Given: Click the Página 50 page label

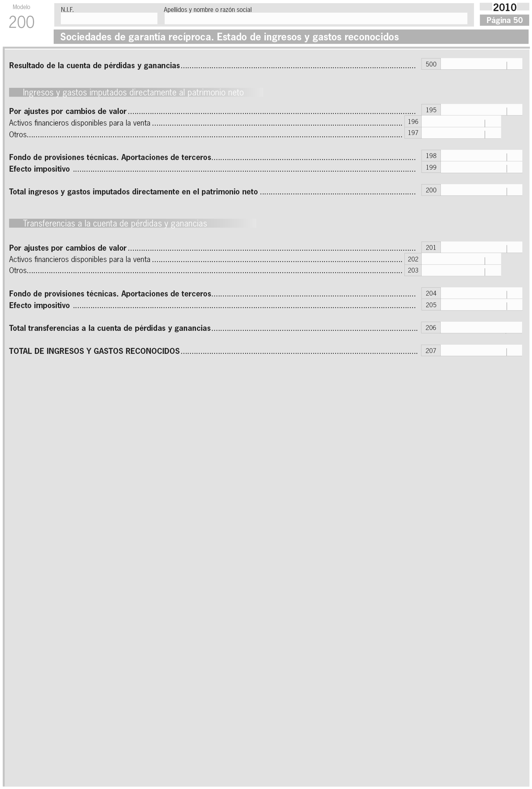Looking at the screenshot, I should tap(504, 20).
